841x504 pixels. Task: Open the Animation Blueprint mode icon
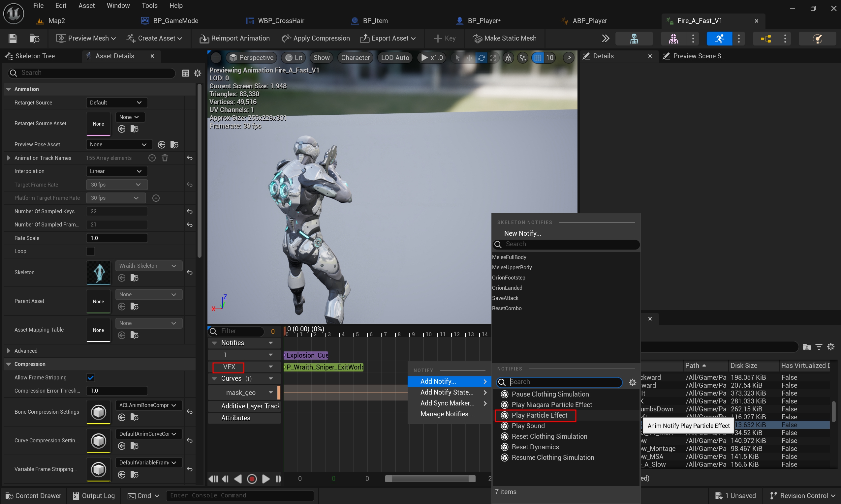765,38
